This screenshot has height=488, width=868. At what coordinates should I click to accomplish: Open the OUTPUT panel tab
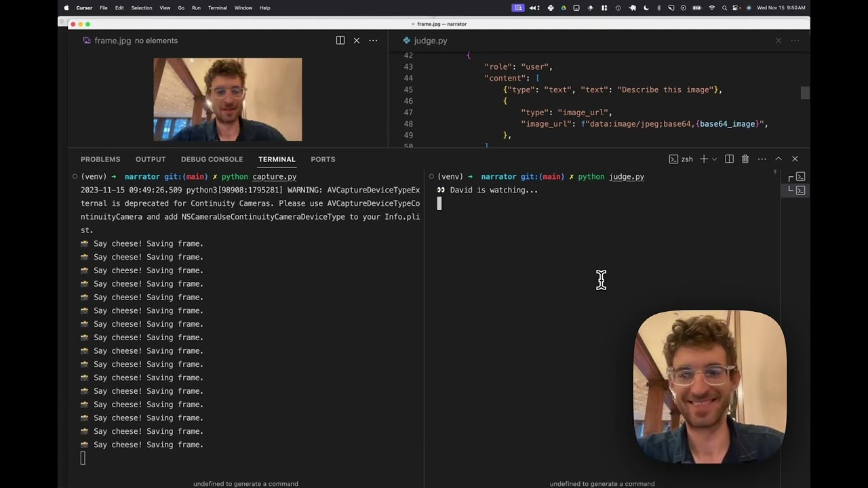tap(151, 159)
